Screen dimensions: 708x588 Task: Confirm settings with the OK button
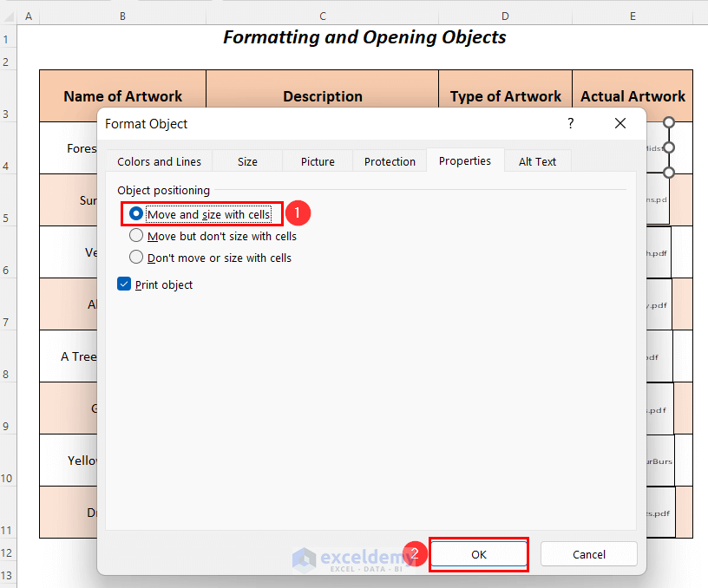click(x=478, y=554)
